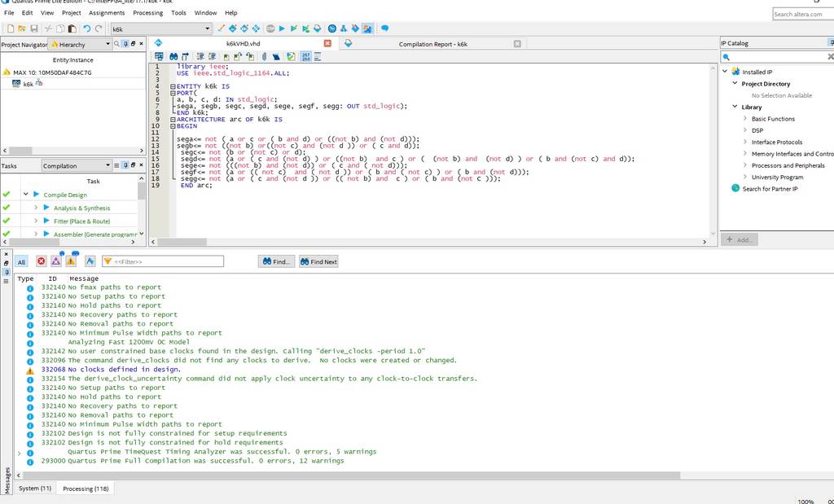Click the Redo arrow icon
The width and height of the screenshot is (834, 504).
[x=99, y=28]
